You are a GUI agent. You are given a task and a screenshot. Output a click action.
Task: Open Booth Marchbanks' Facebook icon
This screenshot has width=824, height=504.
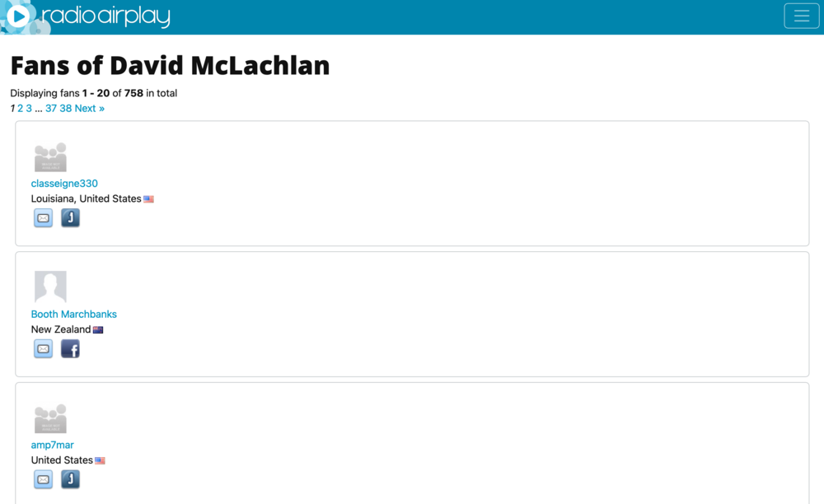coord(70,349)
